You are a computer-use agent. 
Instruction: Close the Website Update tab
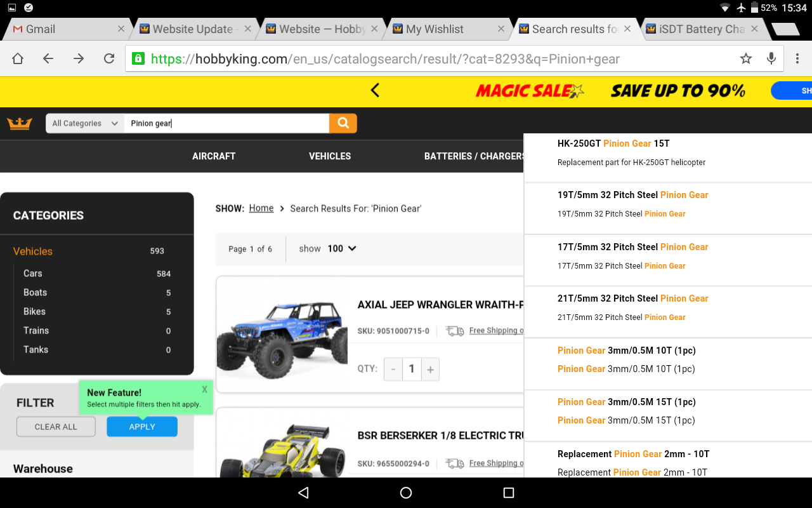point(247,29)
